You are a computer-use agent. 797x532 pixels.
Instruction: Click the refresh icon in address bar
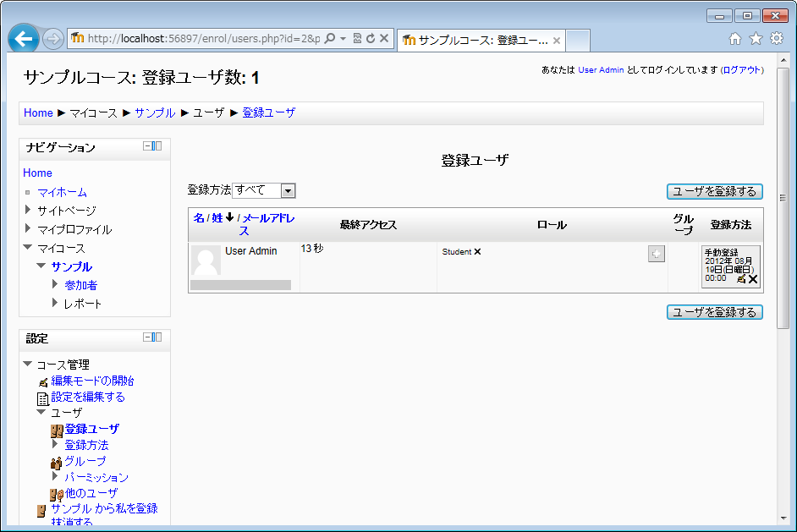pos(370,38)
